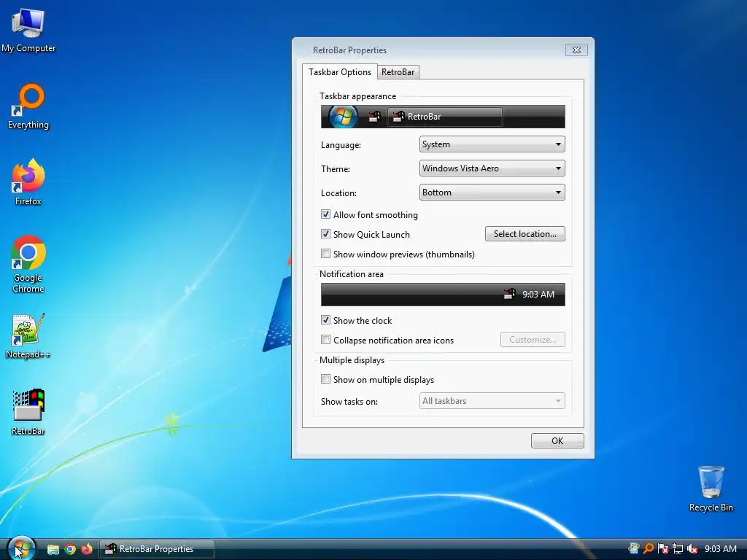
Task: Click Quick Launch icon in taskbar preview
Action: point(374,117)
